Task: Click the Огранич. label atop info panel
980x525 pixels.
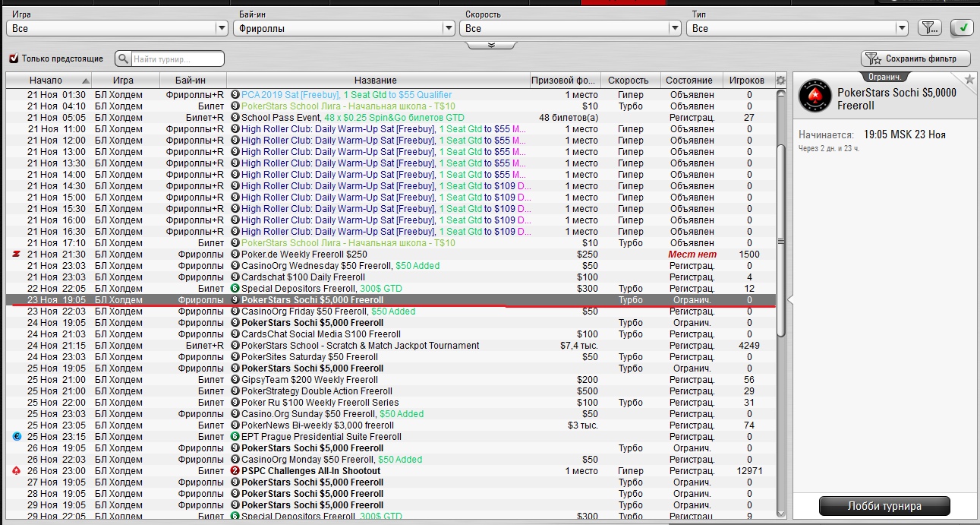Action: (x=884, y=77)
